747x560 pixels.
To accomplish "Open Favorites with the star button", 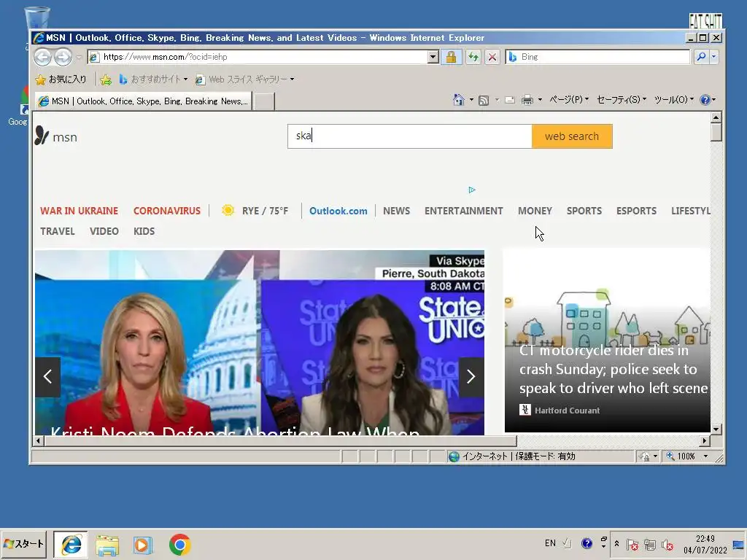I will (61, 79).
